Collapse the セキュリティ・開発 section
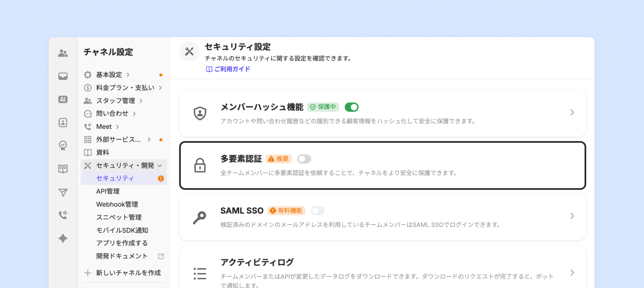644x288 pixels. pos(124,165)
